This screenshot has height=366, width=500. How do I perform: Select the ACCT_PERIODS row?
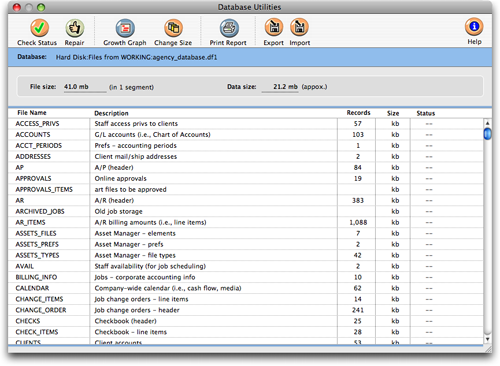pyautogui.click(x=246, y=146)
